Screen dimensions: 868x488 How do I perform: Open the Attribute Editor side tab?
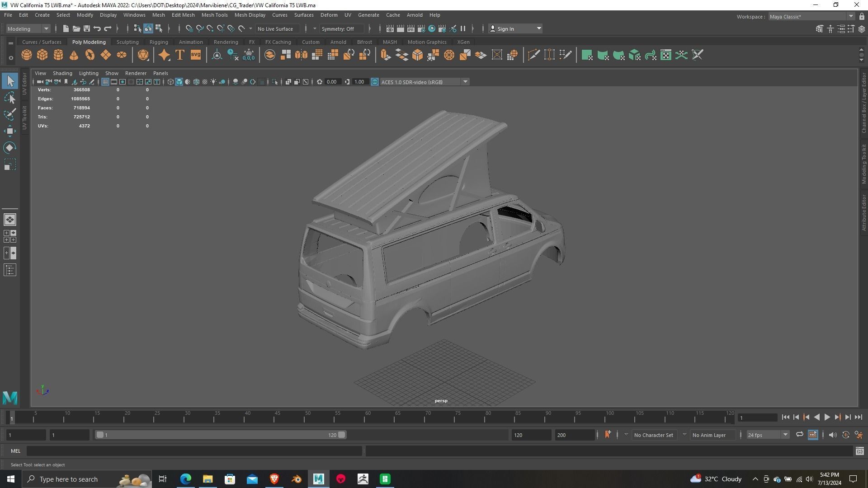click(x=863, y=212)
